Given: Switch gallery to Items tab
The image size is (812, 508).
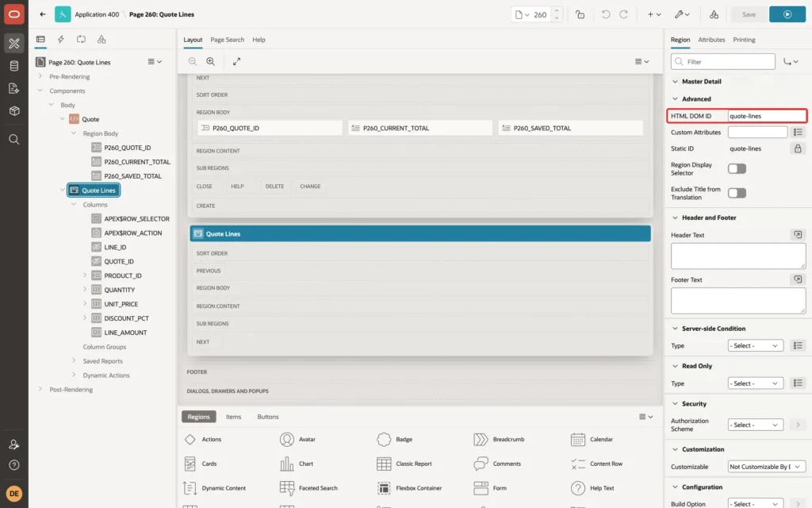Looking at the screenshot, I should coord(233,416).
